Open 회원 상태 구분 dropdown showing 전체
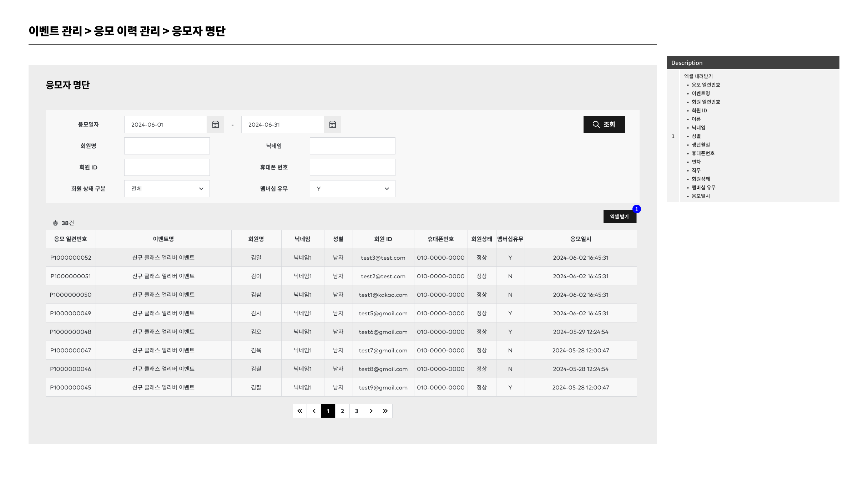 (x=167, y=189)
